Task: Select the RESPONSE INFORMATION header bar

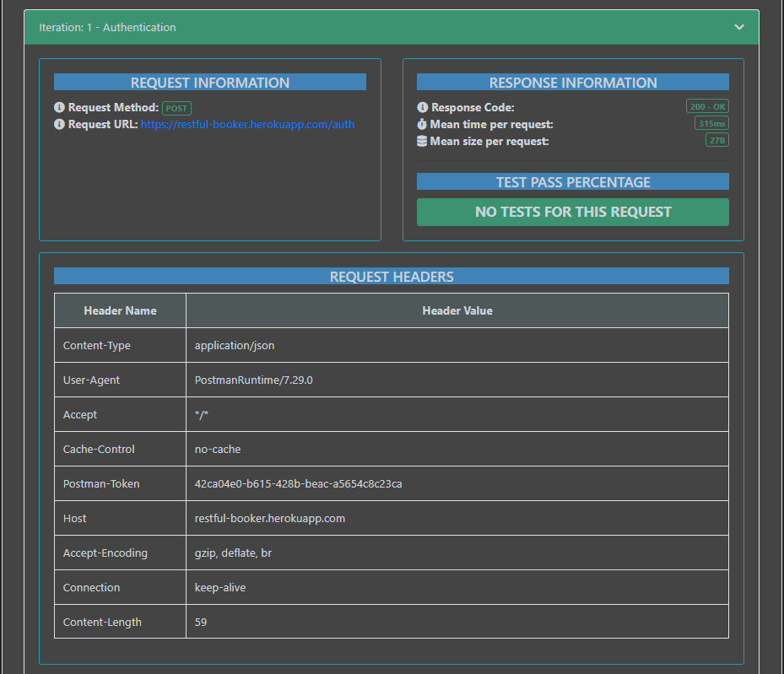Action: click(x=573, y=82)
